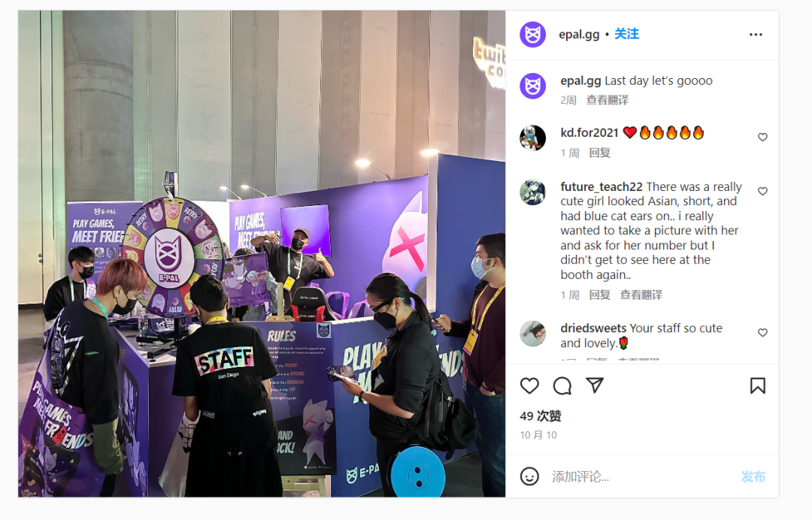Open kd.for2021 profile picture
Screen dimensions: 812x520
(533, 138)
